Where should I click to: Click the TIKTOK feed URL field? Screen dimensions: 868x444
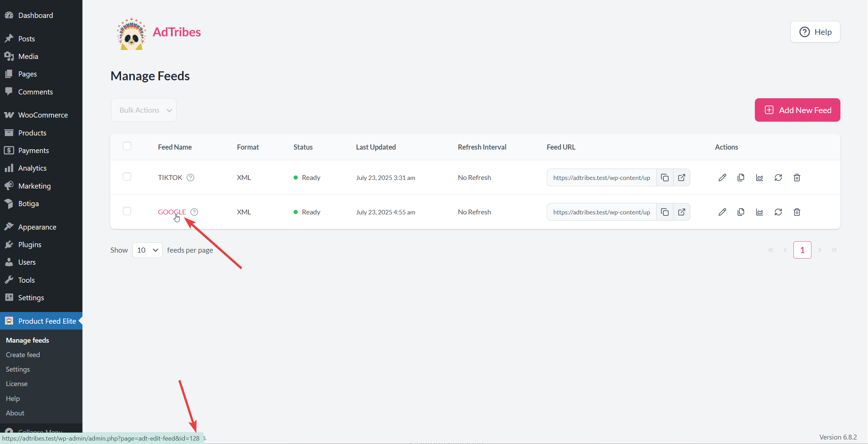(x=601, y=178)
